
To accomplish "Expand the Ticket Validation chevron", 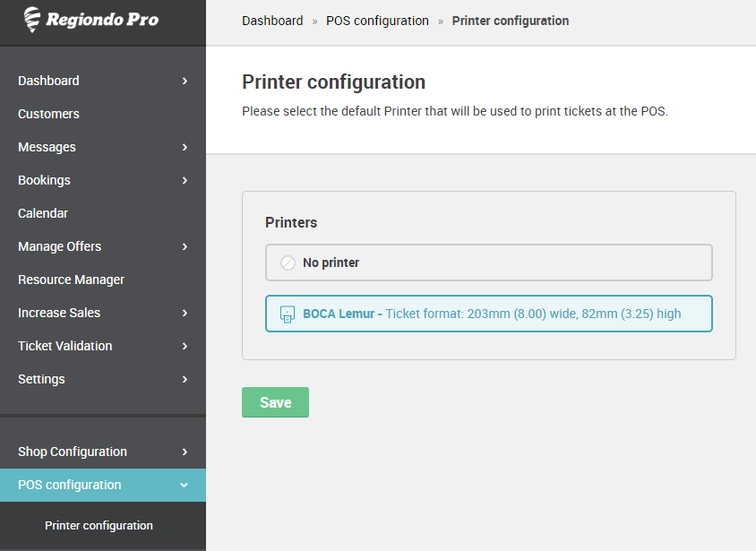I will coord(185,346).
